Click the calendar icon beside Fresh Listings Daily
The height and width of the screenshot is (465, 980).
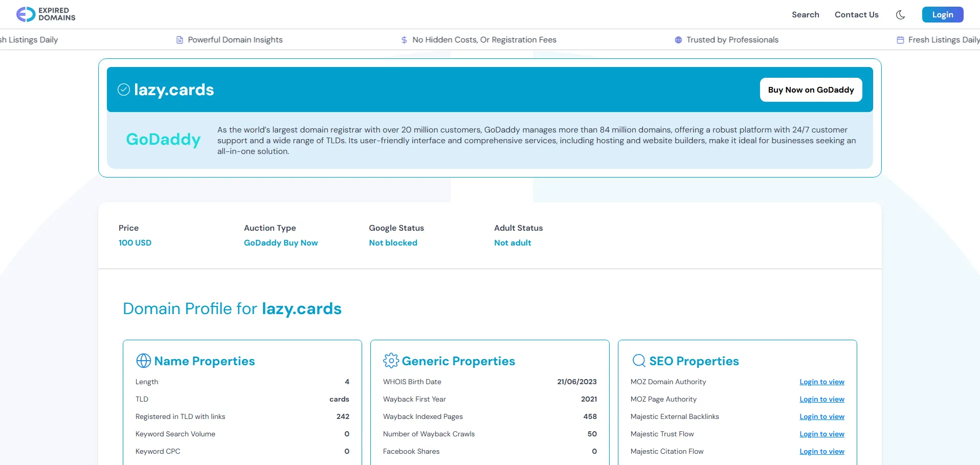point(900,40)
